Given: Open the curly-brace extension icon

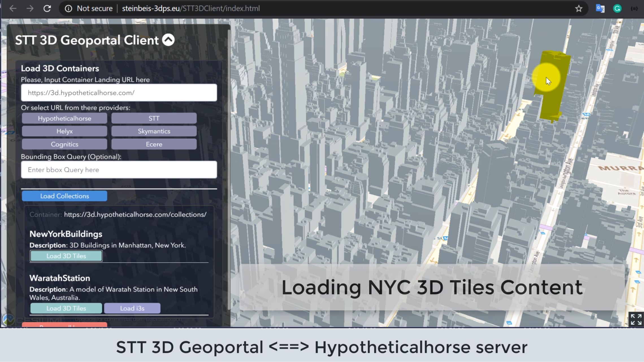Looking at the screenshot, I should (634, 8).
